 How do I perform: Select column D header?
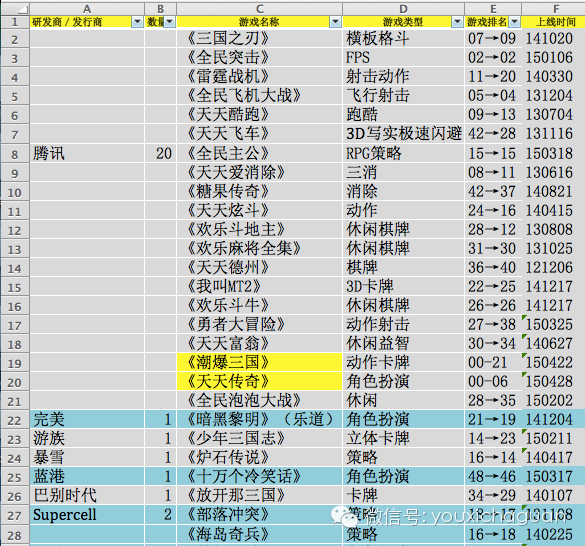click(403, 9)
